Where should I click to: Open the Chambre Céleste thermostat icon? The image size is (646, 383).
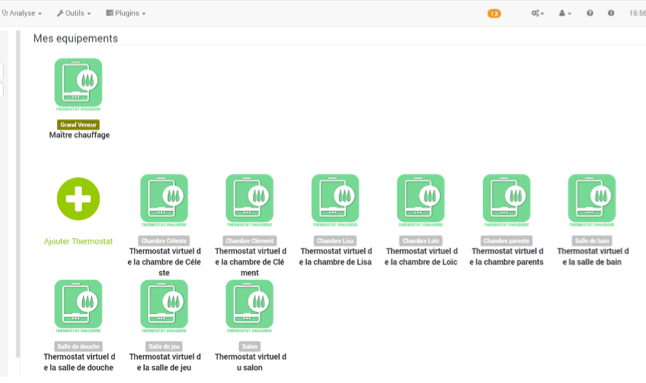(164, 200)
